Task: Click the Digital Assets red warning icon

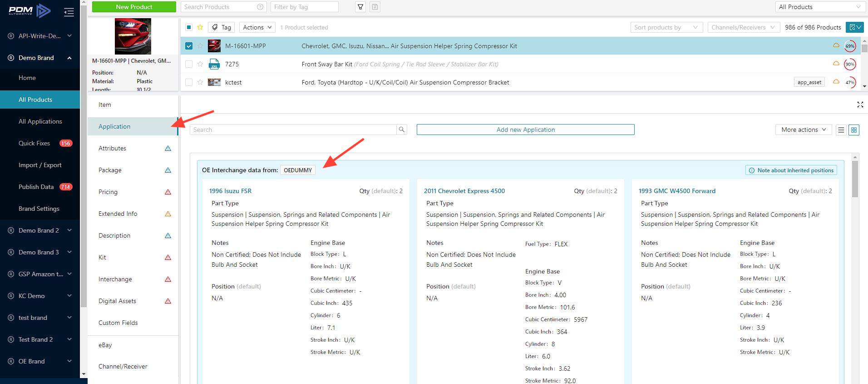Action: (x=168, y=301)
